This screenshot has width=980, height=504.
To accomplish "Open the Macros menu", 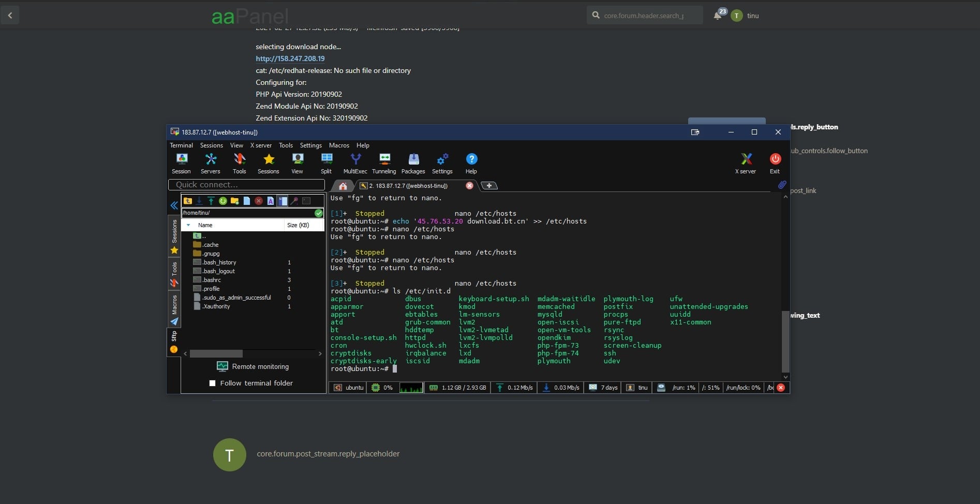I will (x=339, y=145).
